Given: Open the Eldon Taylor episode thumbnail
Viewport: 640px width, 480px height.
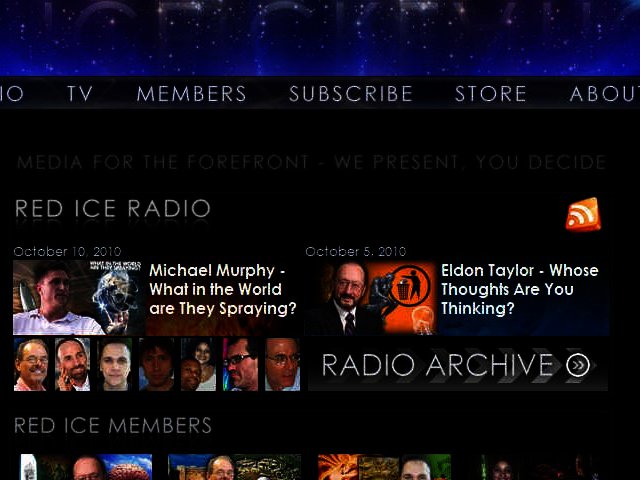Looking at the screenshot, I should [x=370, y=297].
